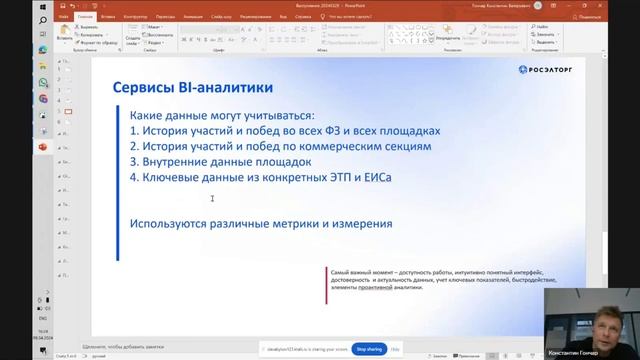Image resolution: width=640 pixels, height=360 pixels.
Task: Open the Переходы ribbon tab
Action: click(x=165, y=17)
